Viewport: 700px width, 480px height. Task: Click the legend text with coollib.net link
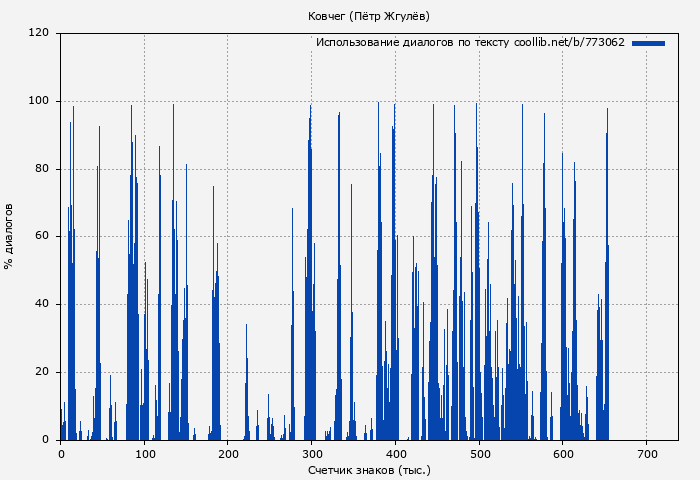tap(470, 43)
